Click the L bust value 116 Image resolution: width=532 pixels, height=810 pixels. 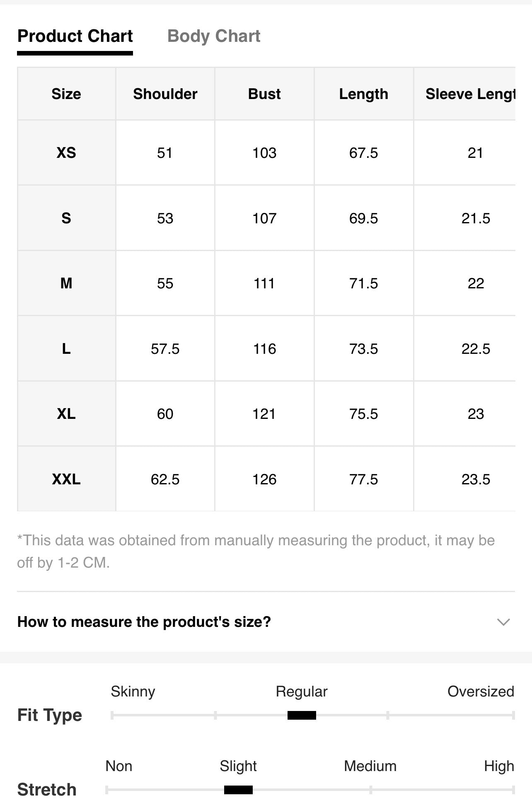pyautogui.click(x=264, y=349)
